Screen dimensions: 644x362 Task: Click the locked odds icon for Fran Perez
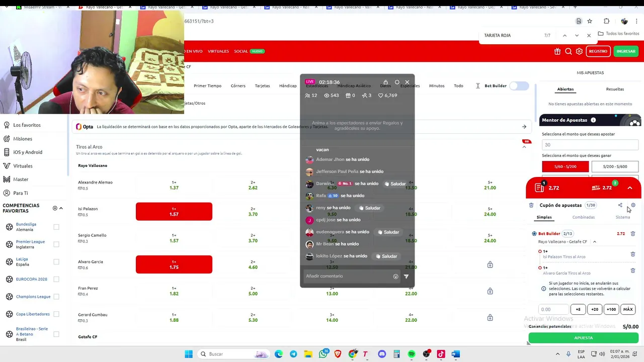click(490, 291)
